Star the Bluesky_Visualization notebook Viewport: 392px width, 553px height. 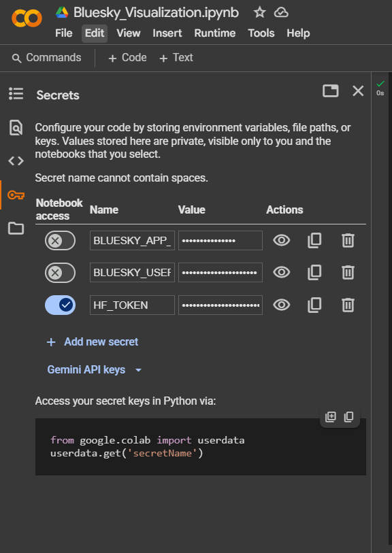260,13
